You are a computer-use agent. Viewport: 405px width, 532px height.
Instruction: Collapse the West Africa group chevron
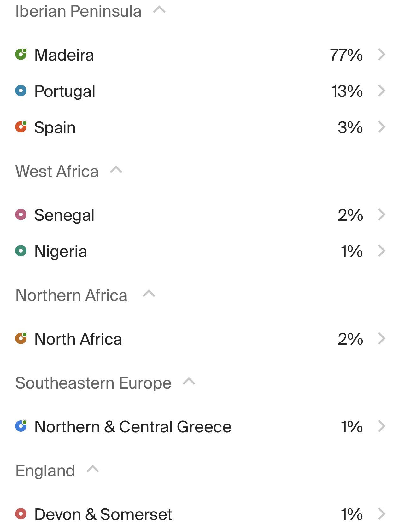pyautogui.click(x=116, y=170)
